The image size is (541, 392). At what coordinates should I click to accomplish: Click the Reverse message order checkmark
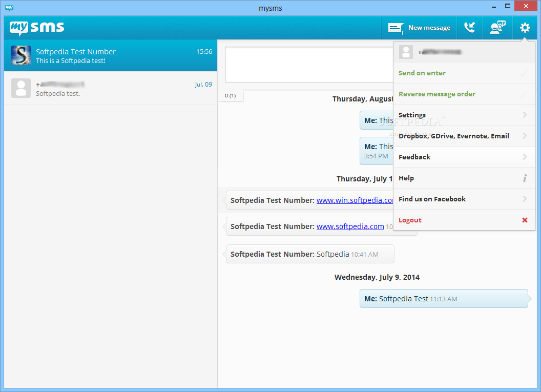tap(524, 94)
